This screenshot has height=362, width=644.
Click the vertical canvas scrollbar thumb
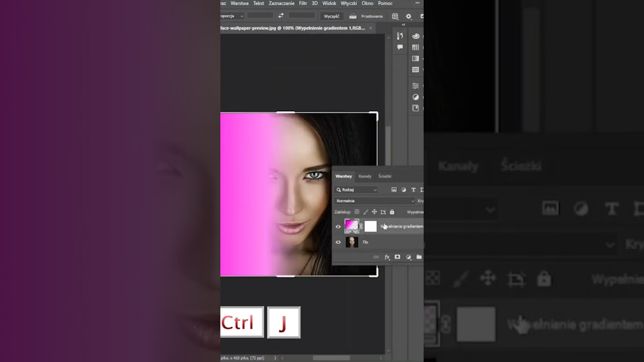coord(388,146)
